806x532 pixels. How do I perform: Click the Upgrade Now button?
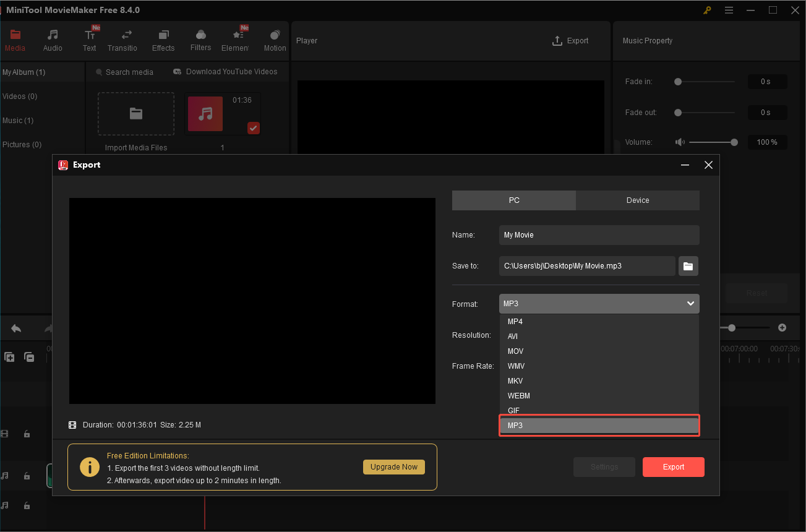(393, 466)
